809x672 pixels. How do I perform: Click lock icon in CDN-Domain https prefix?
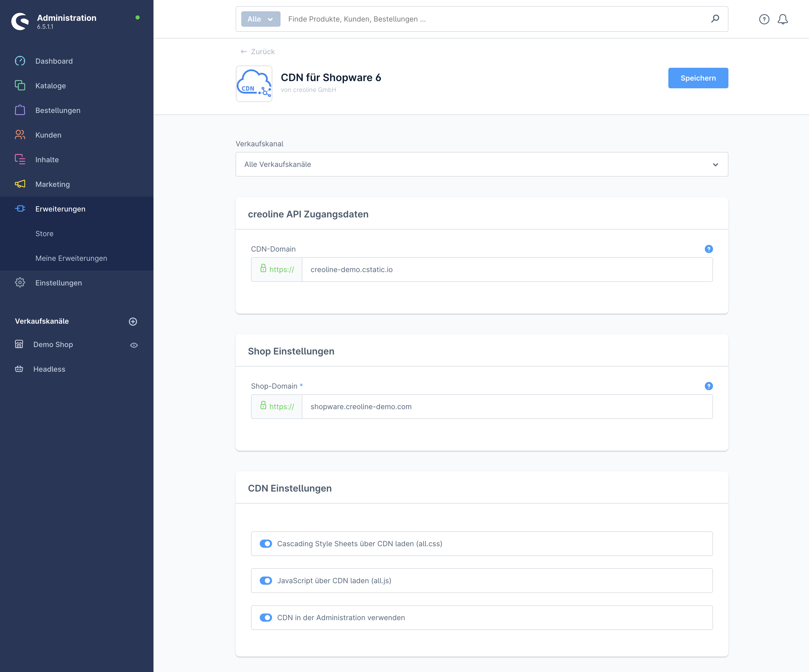click(x=263, y=268)
